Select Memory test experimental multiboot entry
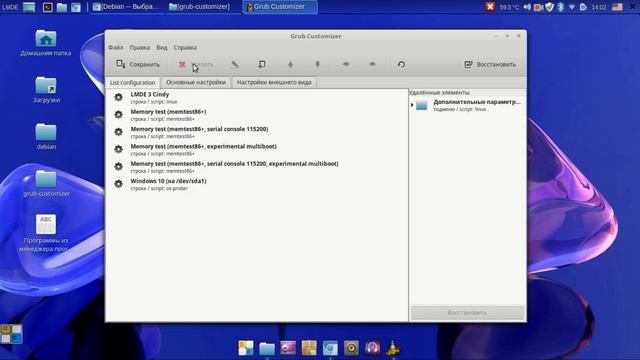The image size is (640, 360). pyautogui.click(x=256, y=150)
